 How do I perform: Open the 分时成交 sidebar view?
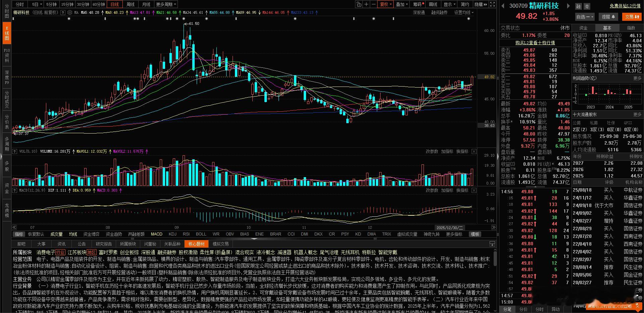pos(7,99)
